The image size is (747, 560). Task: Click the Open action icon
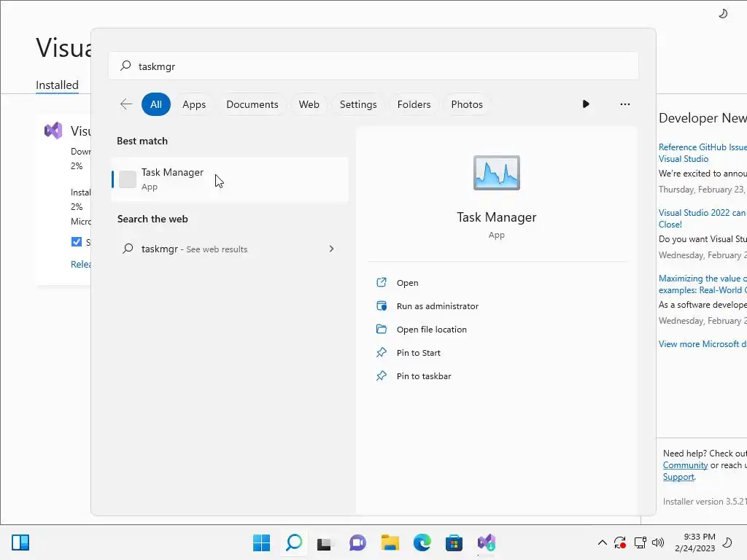(x=382, y=282)
